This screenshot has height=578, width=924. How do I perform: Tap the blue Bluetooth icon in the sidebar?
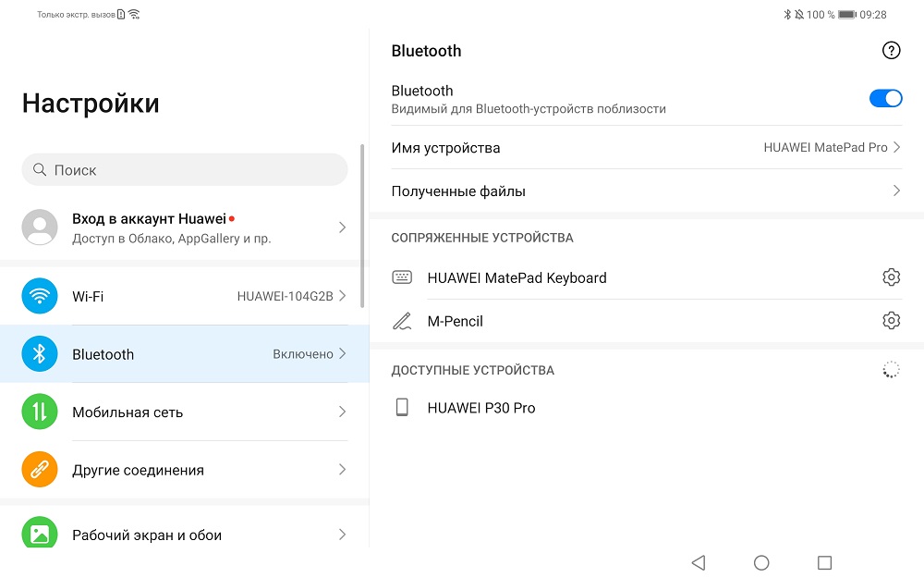pyautogui.click(x=40, y=353)
